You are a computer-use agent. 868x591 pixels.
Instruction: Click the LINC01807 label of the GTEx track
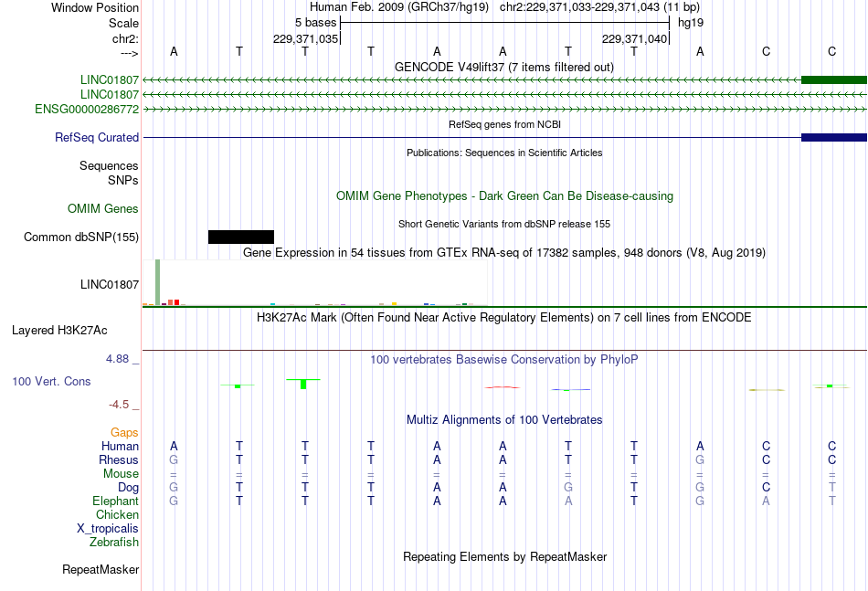coord(109,284)
